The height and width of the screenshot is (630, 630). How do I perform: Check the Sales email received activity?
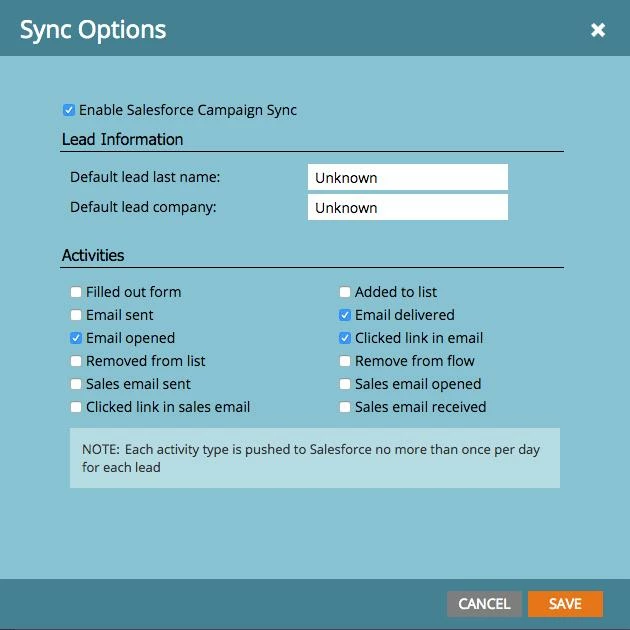[344, 407]
